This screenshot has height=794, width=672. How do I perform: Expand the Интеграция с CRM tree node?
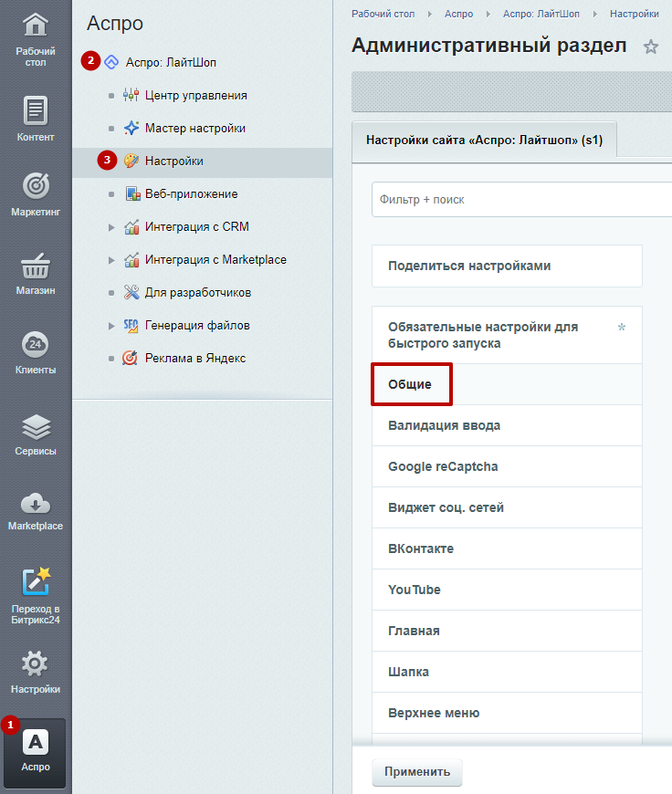click(111, 227)
